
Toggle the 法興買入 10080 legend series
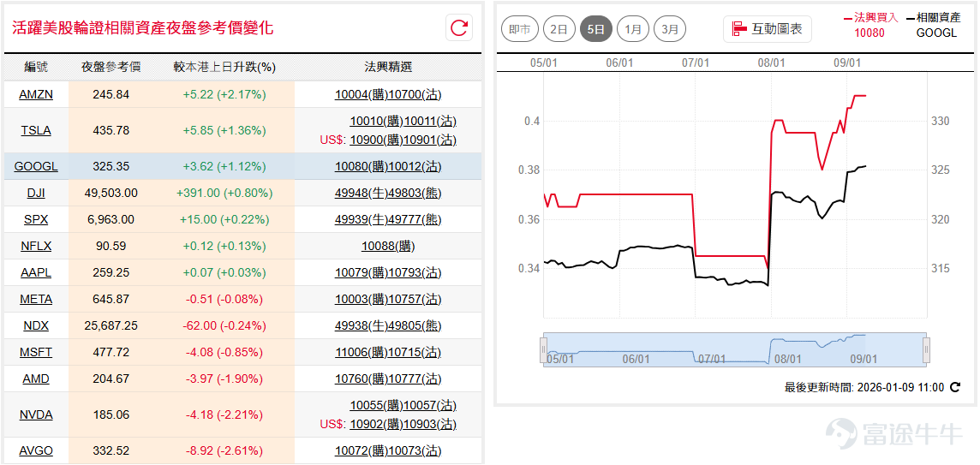tap(870, 25)
